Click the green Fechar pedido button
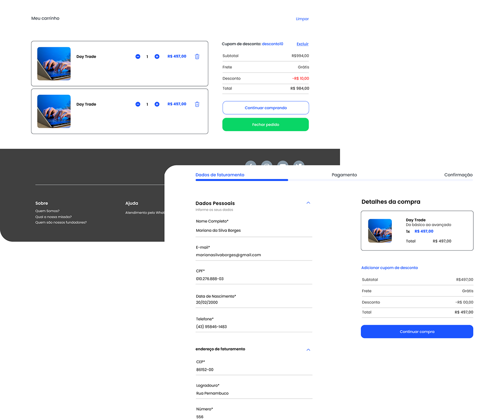 coord(265,125)
